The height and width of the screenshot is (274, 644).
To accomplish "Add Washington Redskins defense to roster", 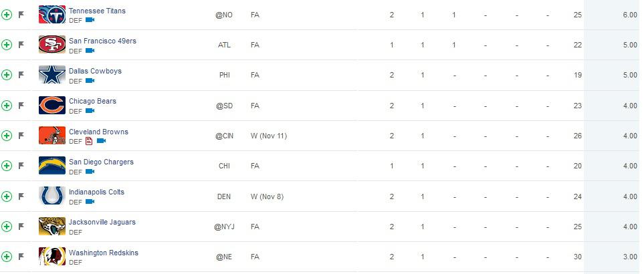I will (x=7, y=257).
